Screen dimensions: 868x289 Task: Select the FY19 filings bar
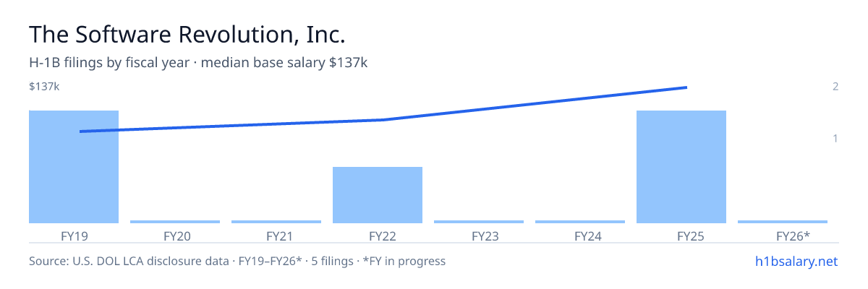74,167
